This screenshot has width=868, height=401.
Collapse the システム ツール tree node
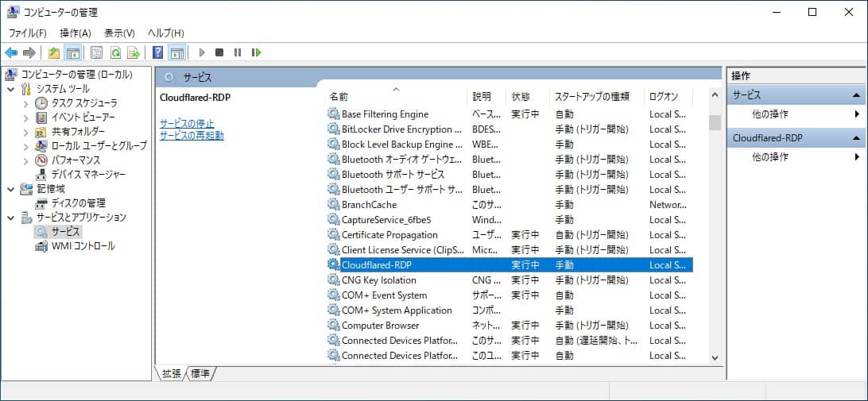click(12, 89)
